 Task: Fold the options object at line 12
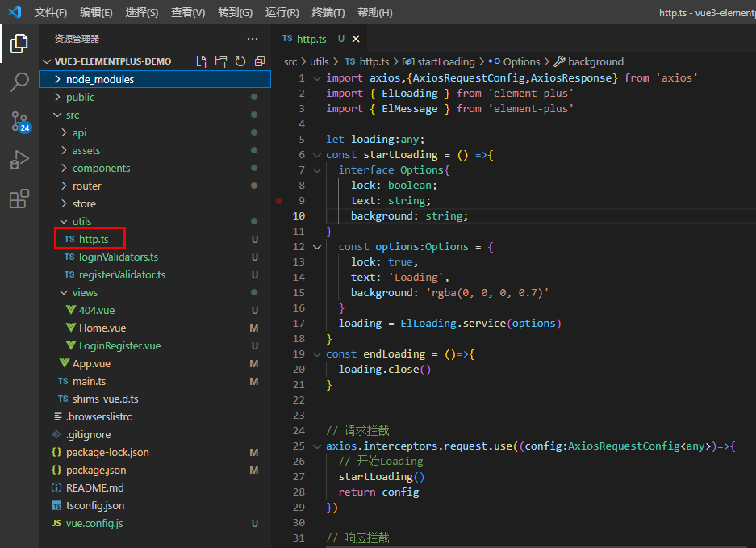click(x=317, y=247)
